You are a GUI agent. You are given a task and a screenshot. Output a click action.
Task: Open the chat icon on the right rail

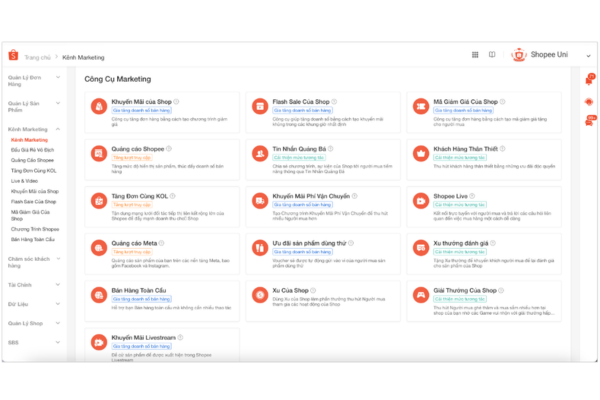(x=590, y=121)
